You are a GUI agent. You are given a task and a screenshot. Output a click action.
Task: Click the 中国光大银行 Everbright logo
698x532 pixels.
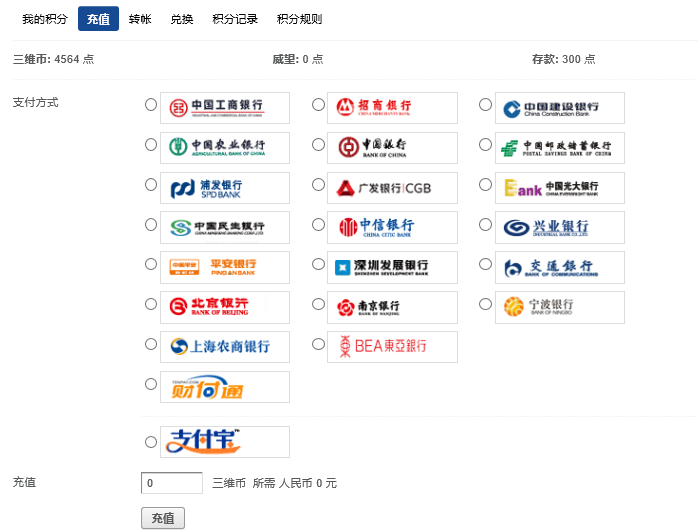[560, 188]
